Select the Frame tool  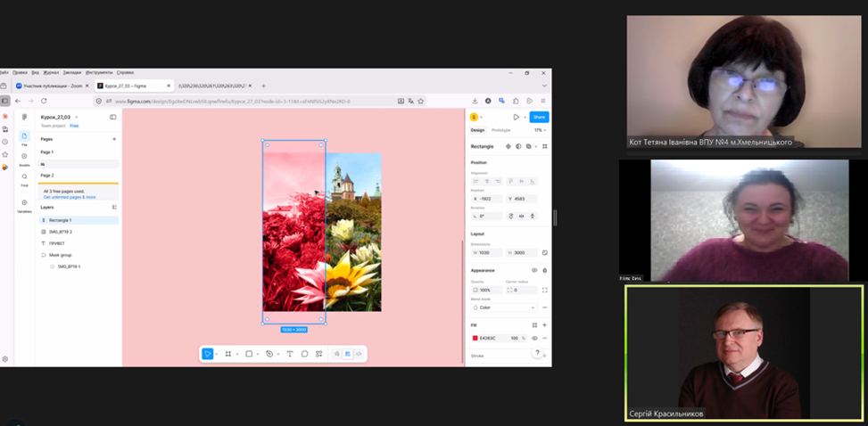pos(228,354)
